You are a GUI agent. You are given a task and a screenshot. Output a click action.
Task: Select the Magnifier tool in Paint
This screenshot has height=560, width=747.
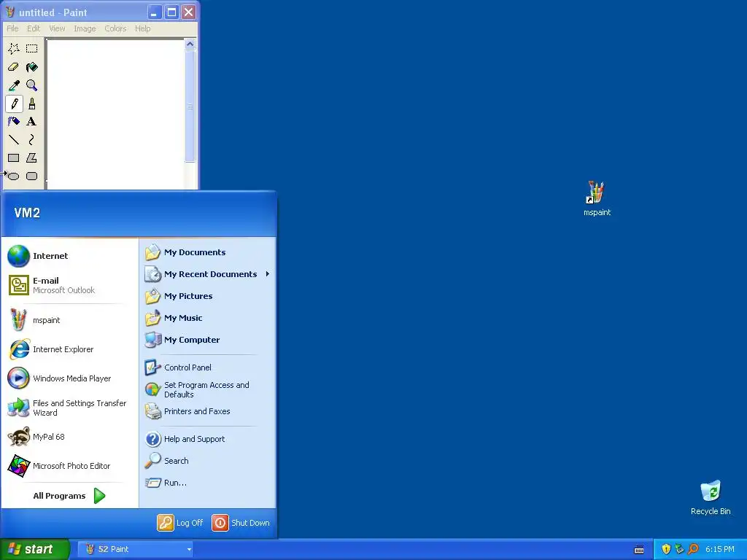(x=32, y=86)
